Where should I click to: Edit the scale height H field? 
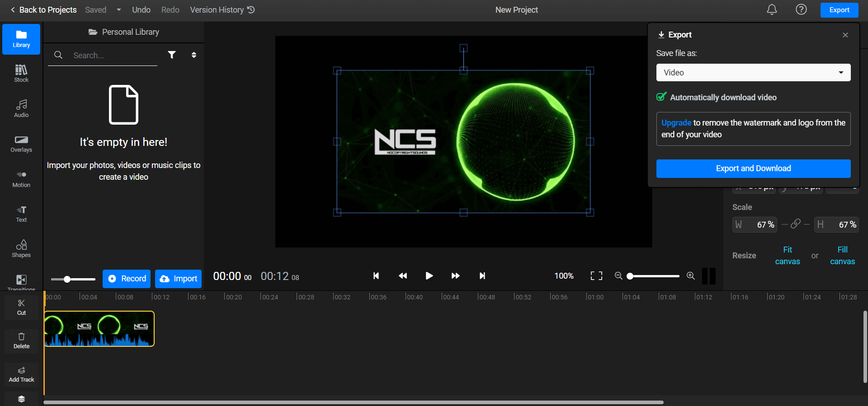pyautogui.click(x=836, y=224)
